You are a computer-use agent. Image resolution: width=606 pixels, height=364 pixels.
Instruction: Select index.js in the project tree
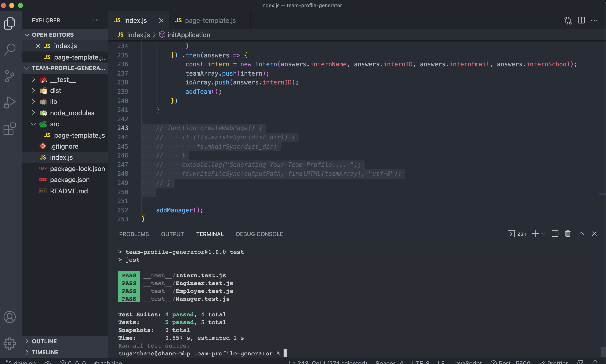[x=65, y=158]
